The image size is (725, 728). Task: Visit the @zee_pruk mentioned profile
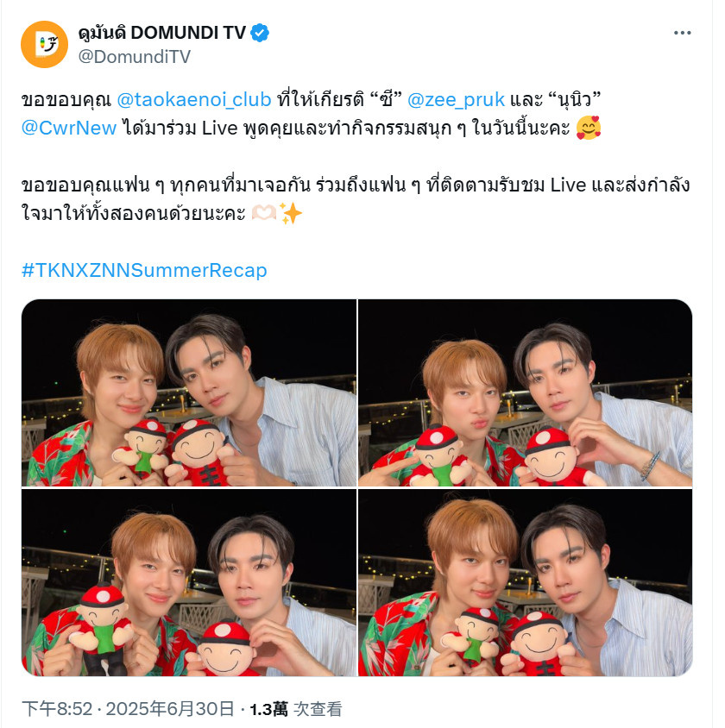pyautogui.click(x=456, y=99)
